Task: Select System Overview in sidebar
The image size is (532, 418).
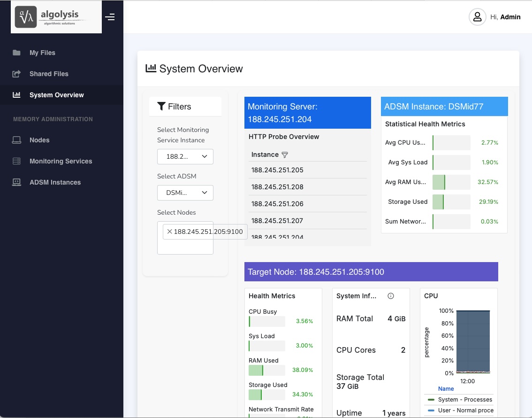Action: coord(56,95)
